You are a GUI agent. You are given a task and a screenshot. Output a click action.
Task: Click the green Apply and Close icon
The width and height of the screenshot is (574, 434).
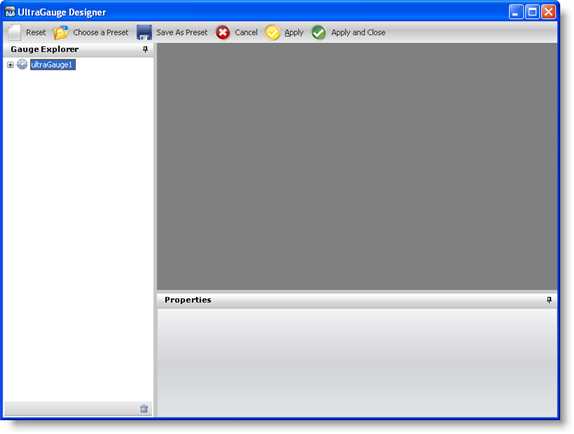click(x=319, y=33)
